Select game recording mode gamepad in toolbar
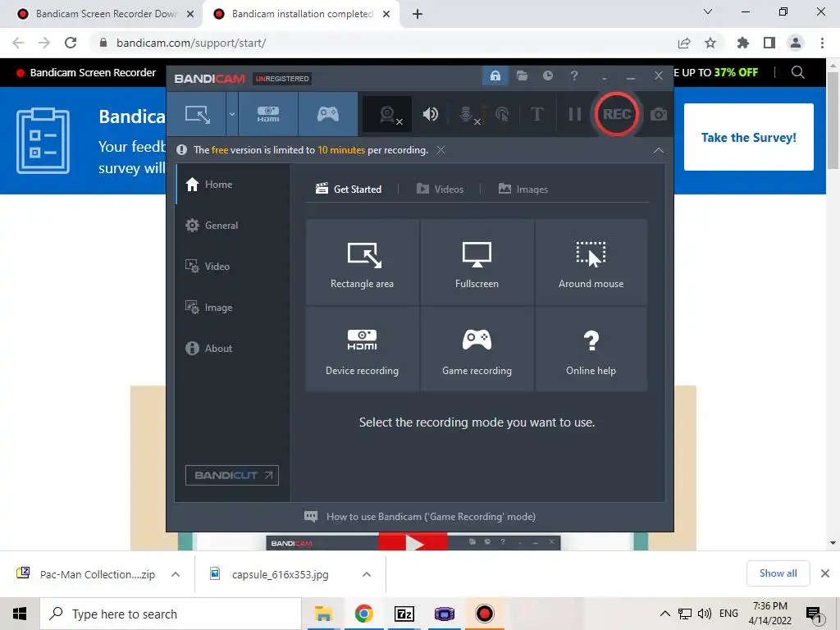The image size is (840, 630). (x=328, y=114)
